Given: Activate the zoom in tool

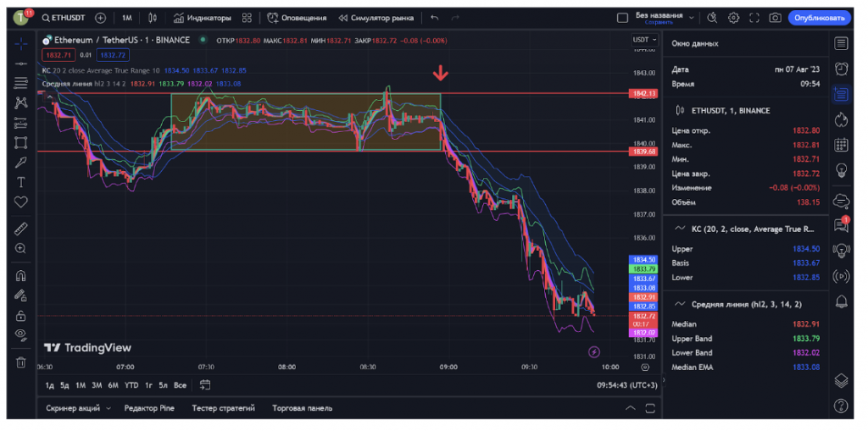Looking at the screenshot, I should (21, 248).
